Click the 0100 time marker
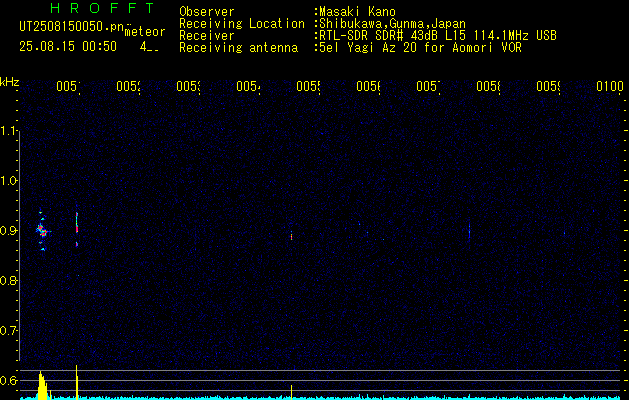 tap(610, 86)
